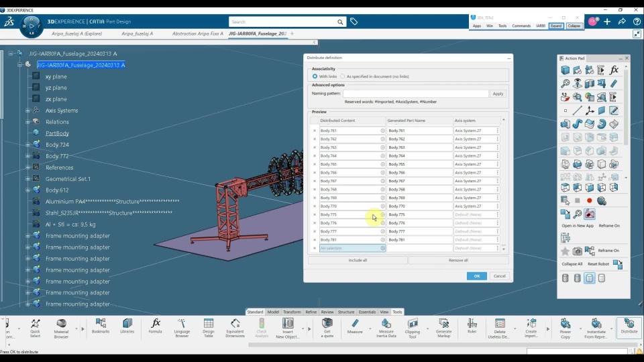Screen dimensions: 644x362
Task: Start the Power Copy command
Action: click(566, 328)
